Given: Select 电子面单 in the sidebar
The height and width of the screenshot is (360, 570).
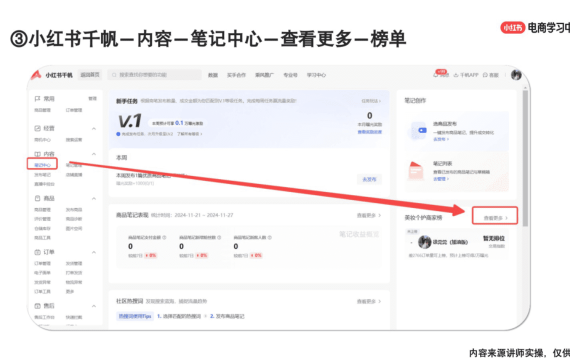Looking at the screenshot, I should click(x=42, y=273).
